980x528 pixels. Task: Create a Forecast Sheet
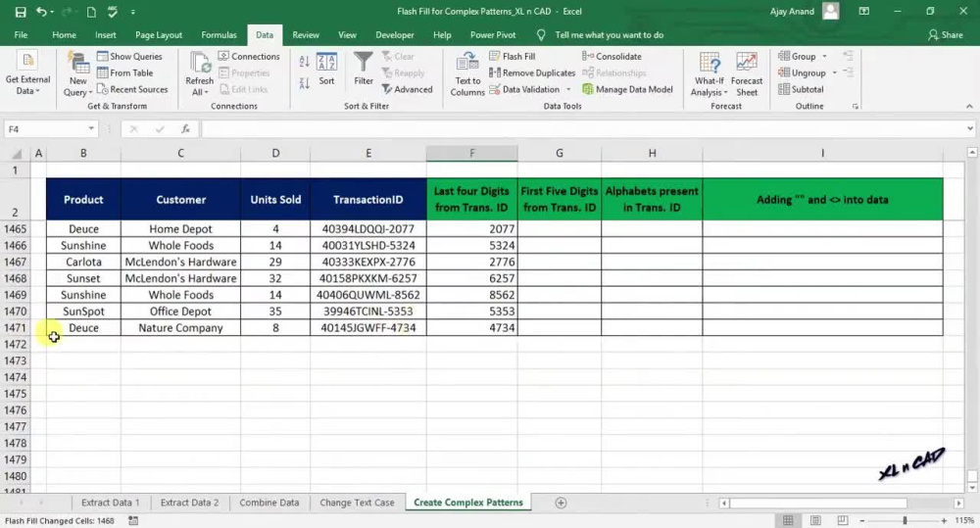[746, 74]
